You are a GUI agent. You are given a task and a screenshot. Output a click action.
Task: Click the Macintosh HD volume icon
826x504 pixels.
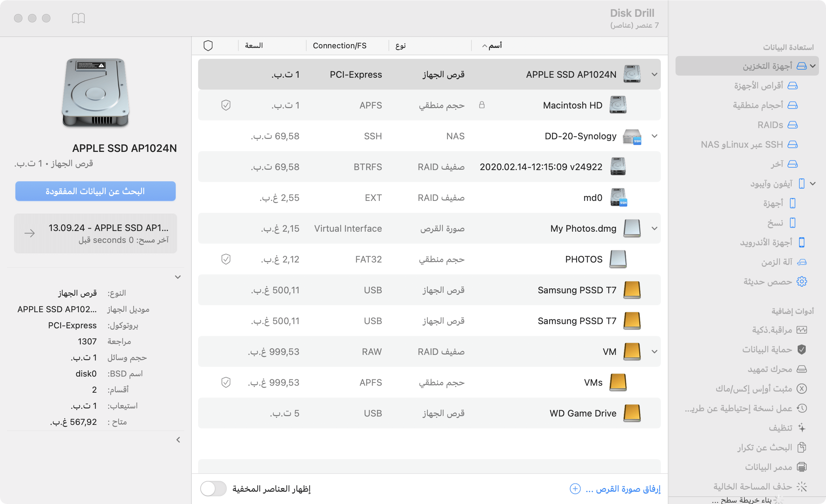[618, 105]
